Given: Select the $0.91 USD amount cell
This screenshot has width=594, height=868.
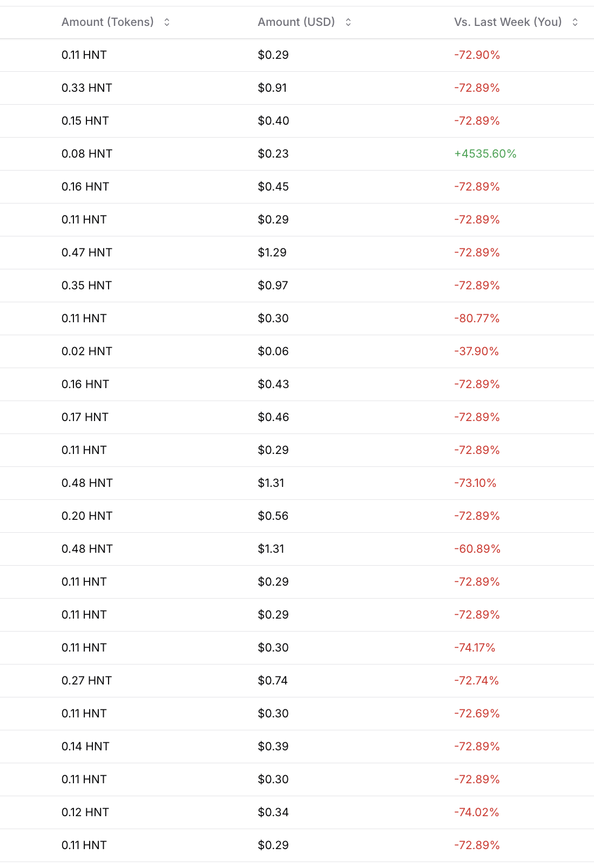Looking at the screenshot, I should (x=272, y=88).
